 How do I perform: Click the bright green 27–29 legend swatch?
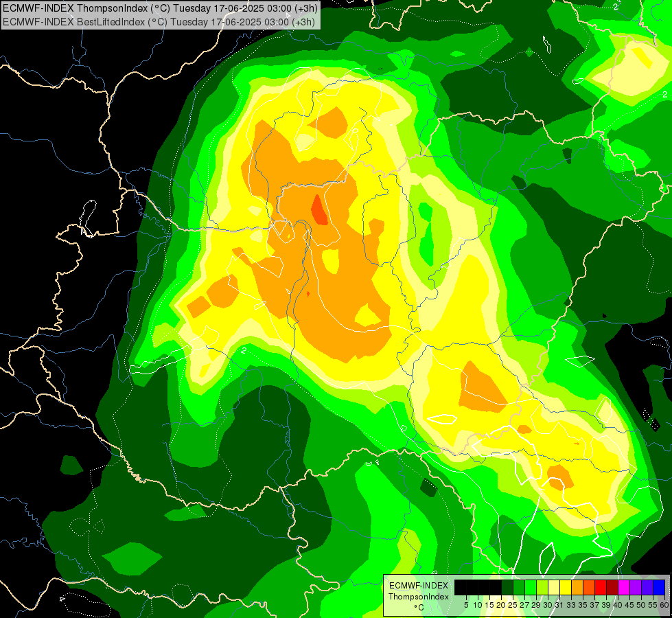coord(531,587)
